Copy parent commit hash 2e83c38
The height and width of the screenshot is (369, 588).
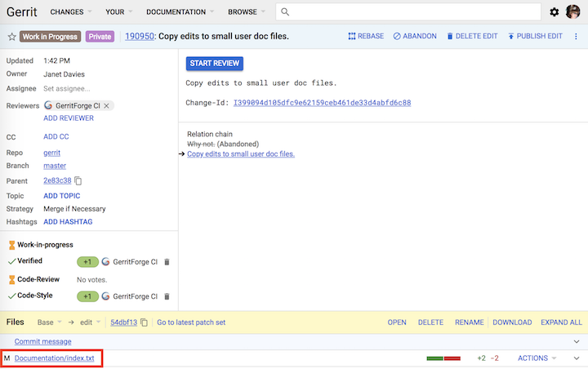78,180
